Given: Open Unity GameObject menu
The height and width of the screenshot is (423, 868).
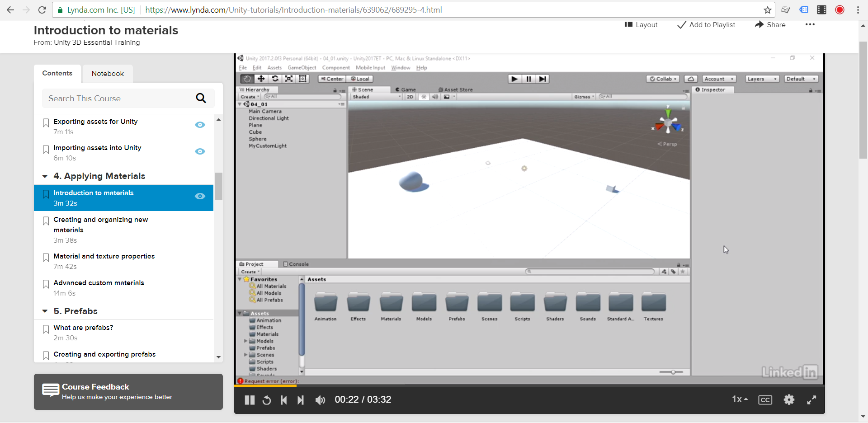Looking at the screenshot, I should [x=302, y=68].
